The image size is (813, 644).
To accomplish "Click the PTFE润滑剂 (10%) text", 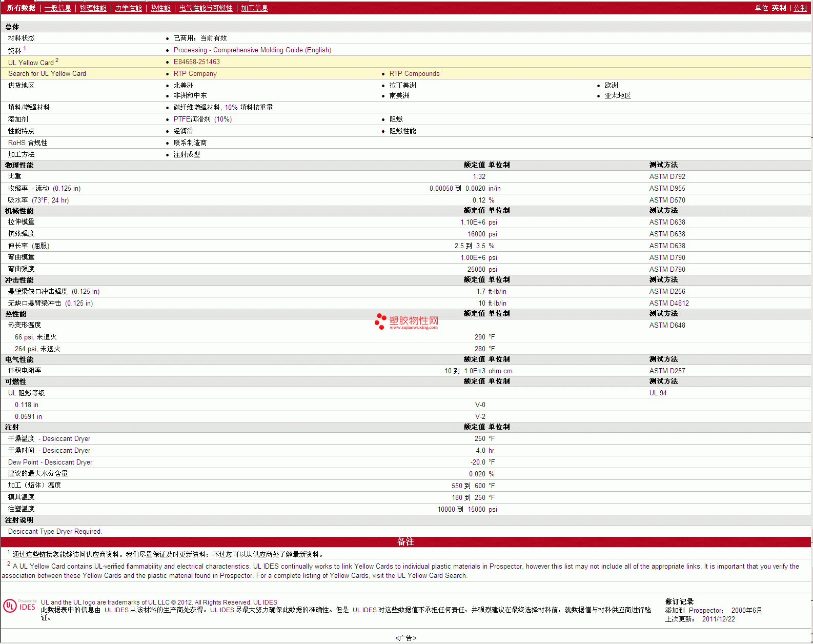I will 202,119.
